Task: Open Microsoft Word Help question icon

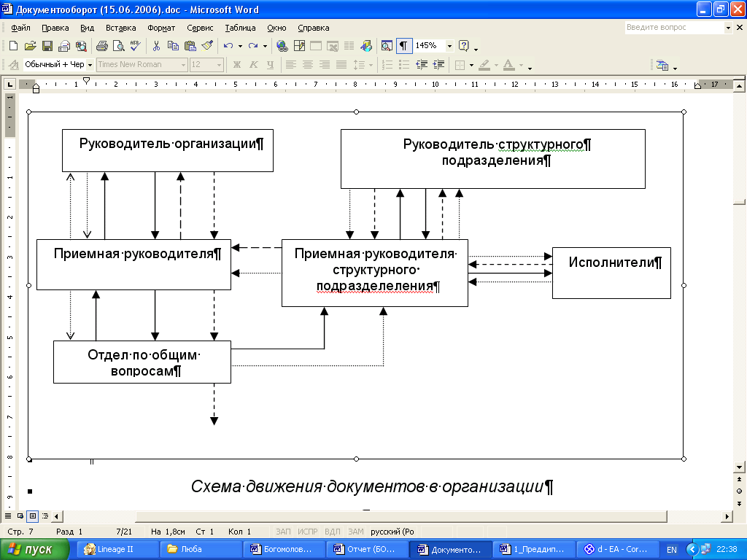Action: coord(463,46)
